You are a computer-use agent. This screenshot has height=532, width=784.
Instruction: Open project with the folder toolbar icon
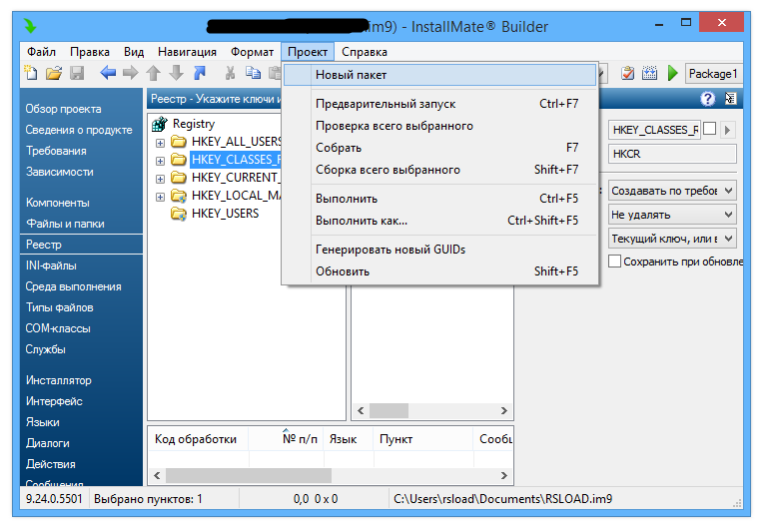coord(54,74)
